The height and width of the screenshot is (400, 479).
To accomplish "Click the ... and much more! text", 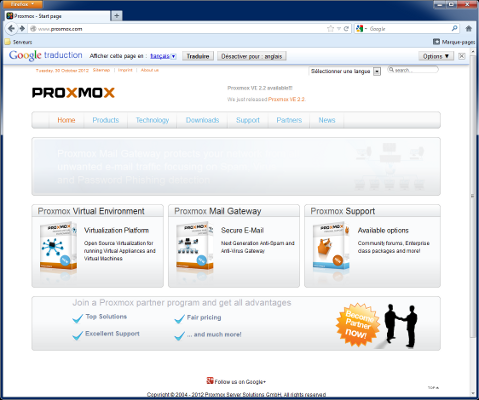I will point(214,334).
